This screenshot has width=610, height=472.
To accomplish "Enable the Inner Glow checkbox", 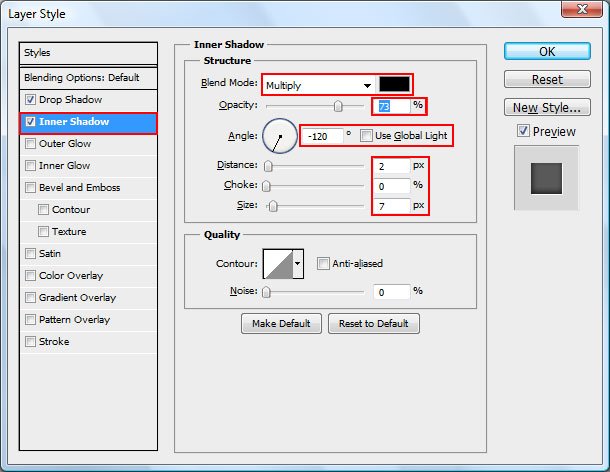I will pyautogui.click(x=30, y=166).
